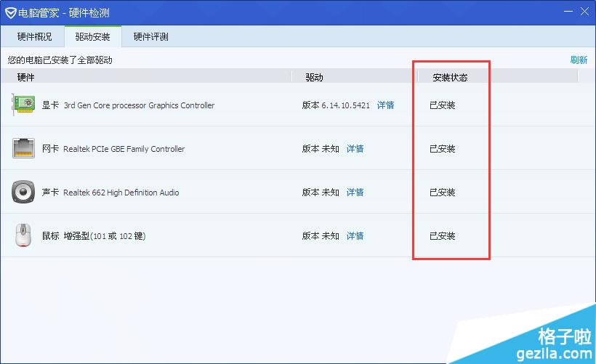Open 详情 for the mouse driver
Image resolution: width=596 pixels, height=364 pixels.
pos(355,236)
